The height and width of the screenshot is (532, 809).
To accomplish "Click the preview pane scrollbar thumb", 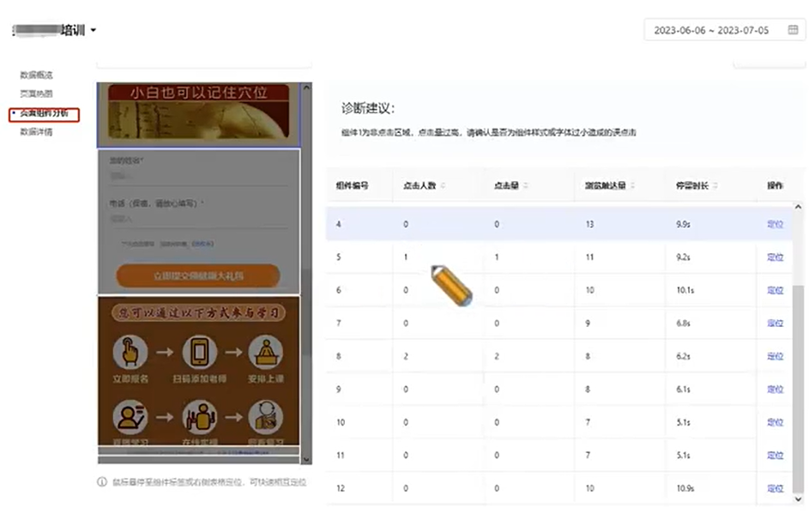I will coord(306,312).
